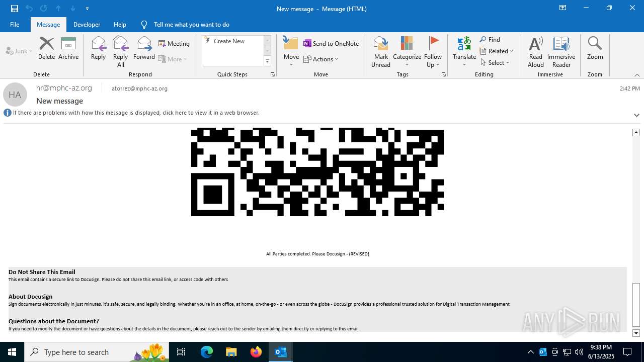Image resolution: width=644 pixels, height=362 pixels.
Task: Forward this email
Action: tap(144, 49)
